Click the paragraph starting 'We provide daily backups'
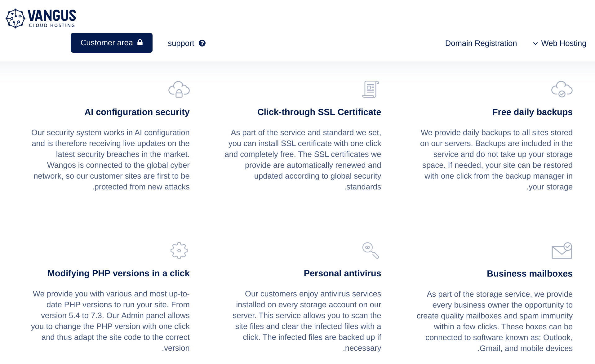This screenshot has height=364, width=595. [496, 160]
